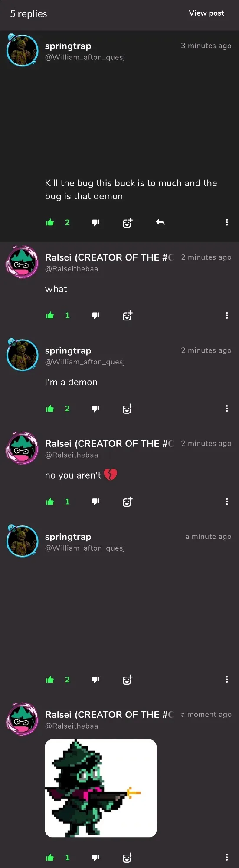
Task: Open Ralsei pixel art image attachment
Action: click(101, 788)
